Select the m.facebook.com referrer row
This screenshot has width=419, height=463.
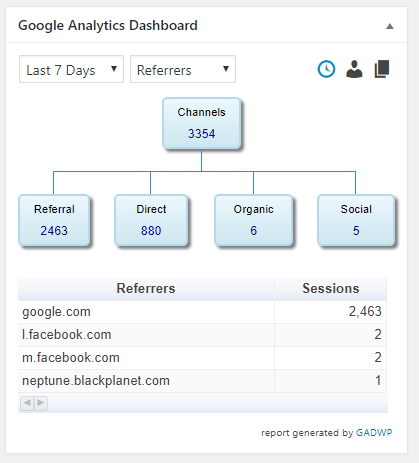pyautogui.click(x=202, y=358)
